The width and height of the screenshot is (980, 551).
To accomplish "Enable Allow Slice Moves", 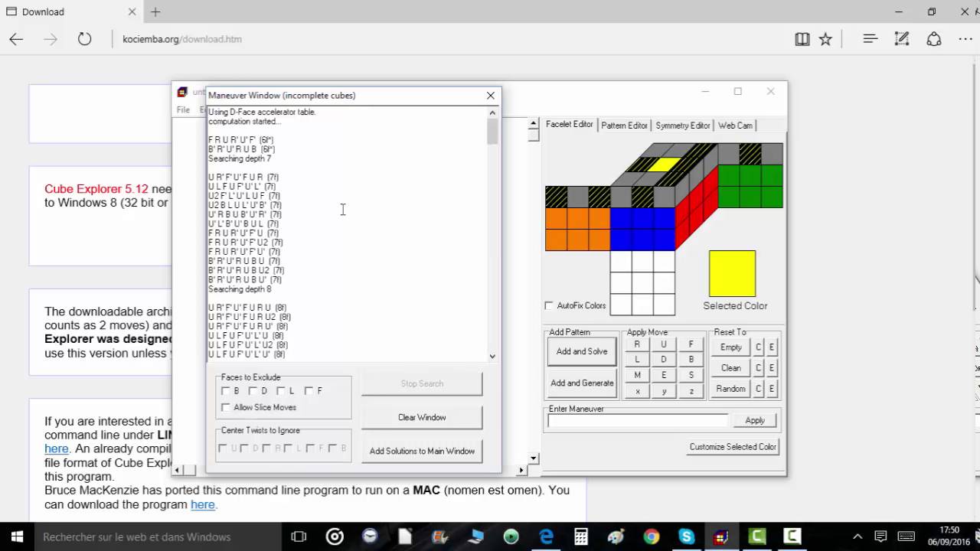I will click(x=226, y=407).
